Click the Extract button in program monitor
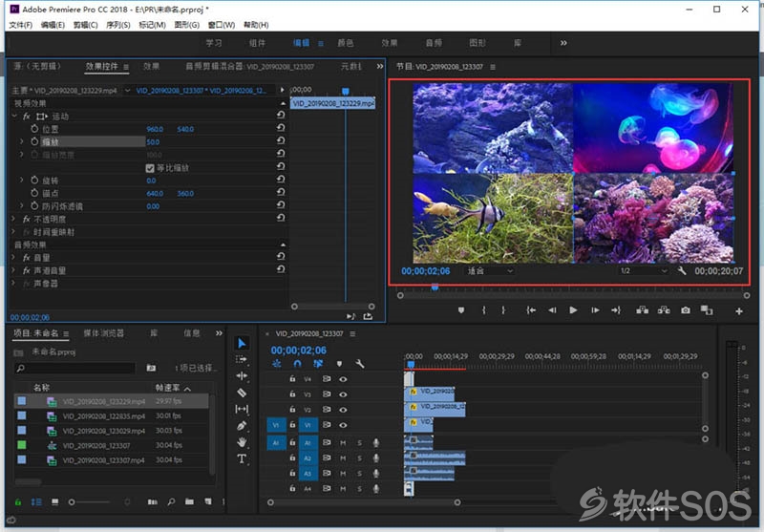This screenshot has width=764, height=532. tap(664, 309)
